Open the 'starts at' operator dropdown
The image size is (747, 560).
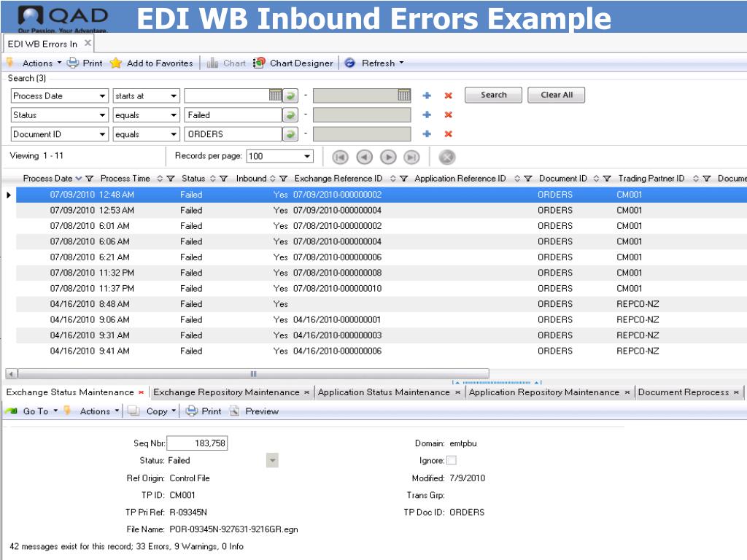[174, 96]
